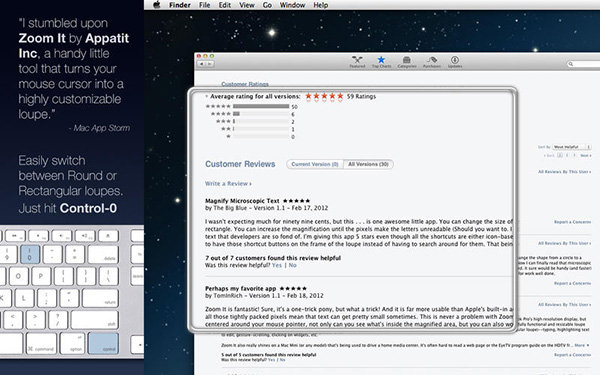Switch to Current Version (0) reviews
Image resolution: width=600 pixels, height=375 pixels.
click(315, 164)
